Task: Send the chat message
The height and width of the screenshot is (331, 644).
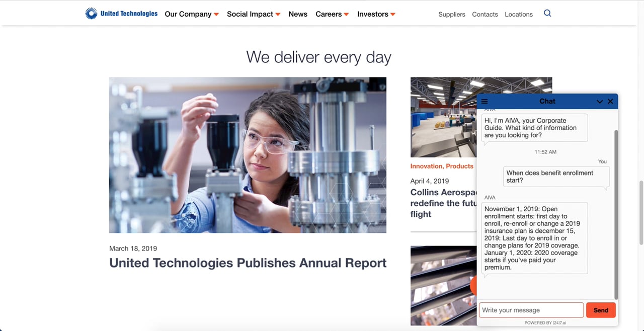Action: (601, 310)
